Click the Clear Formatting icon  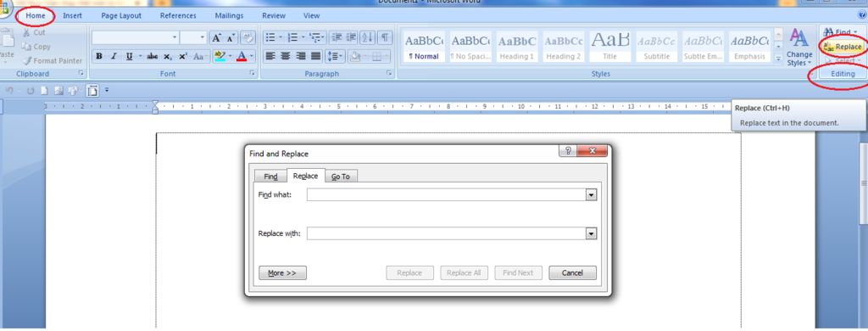248,37
